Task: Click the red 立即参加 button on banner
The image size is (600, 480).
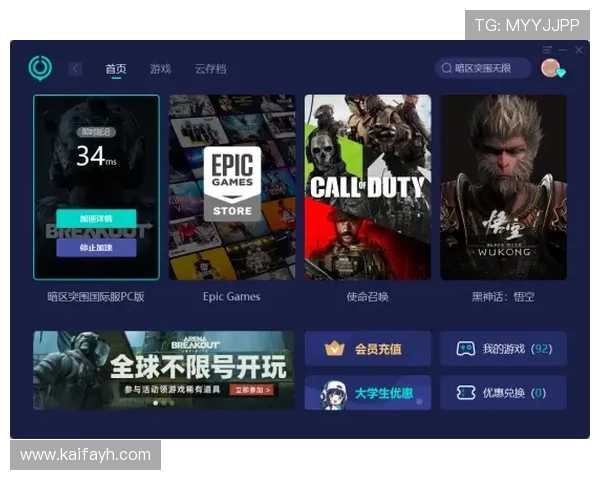Action: 253,390
